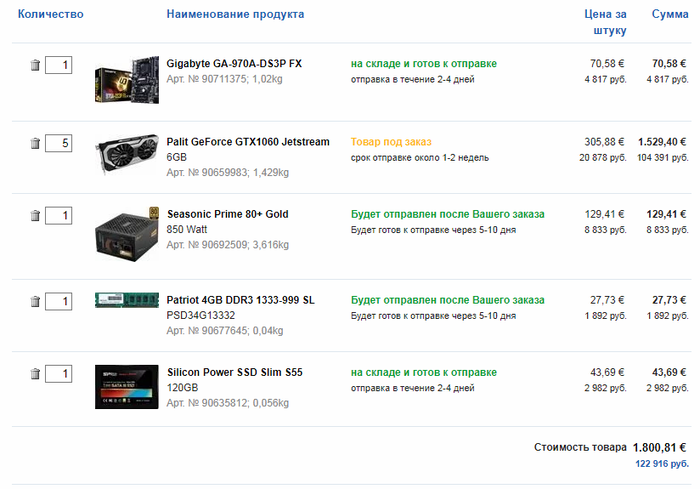Remove Silicon Power SSD using its trash icon

(x=35, y=374)
